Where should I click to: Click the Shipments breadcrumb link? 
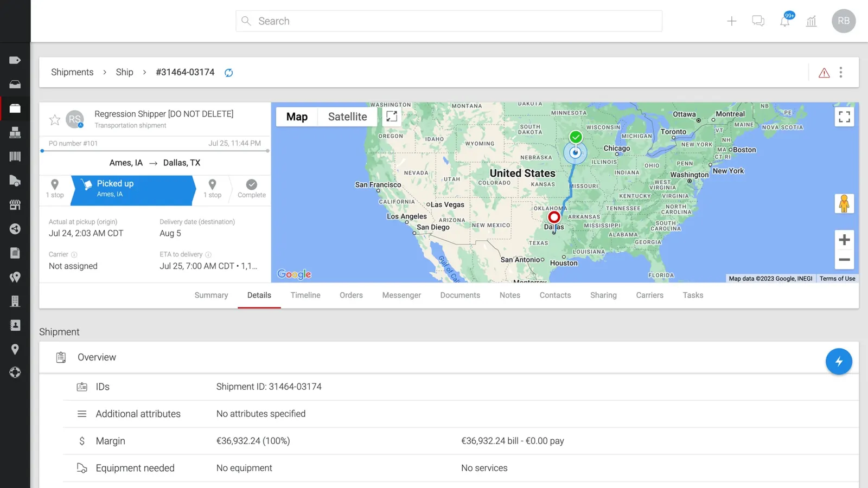tap(72, 72)
